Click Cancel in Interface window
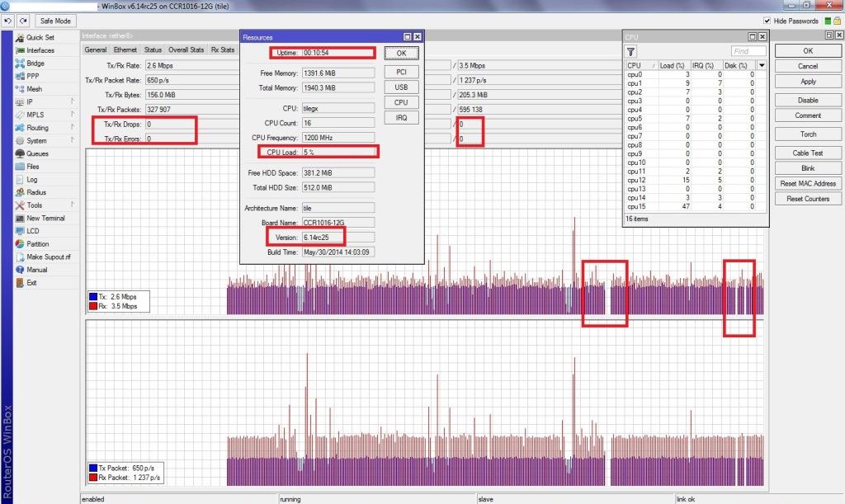The width and height of the screenshot is (845, 504). click(x=808, y=66)
